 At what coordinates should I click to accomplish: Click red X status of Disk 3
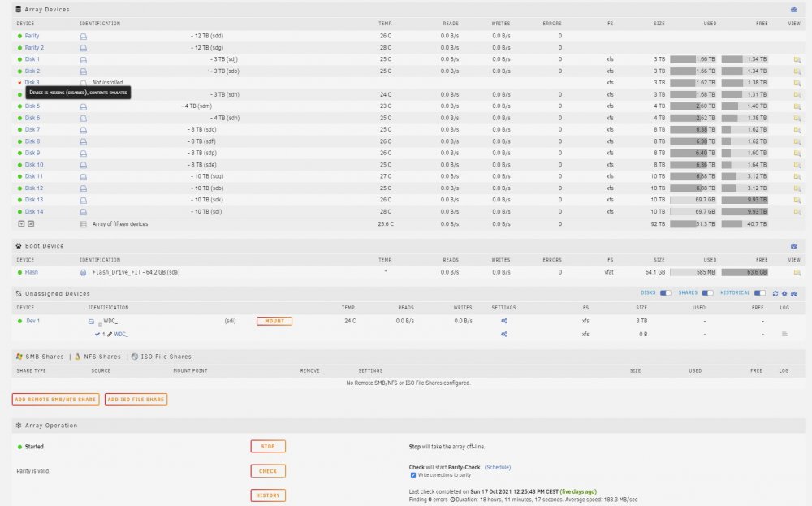[x=19, y=83]
